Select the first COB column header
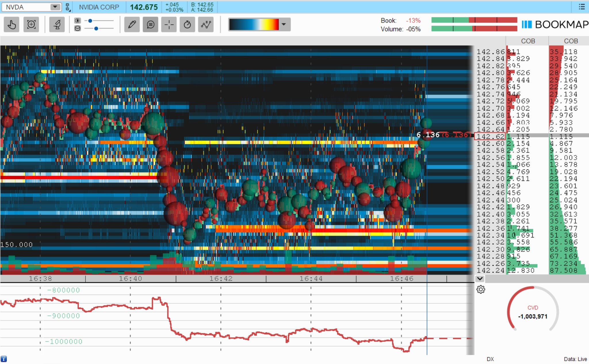This screenshot has width=589, height=364. click(528, 41)
